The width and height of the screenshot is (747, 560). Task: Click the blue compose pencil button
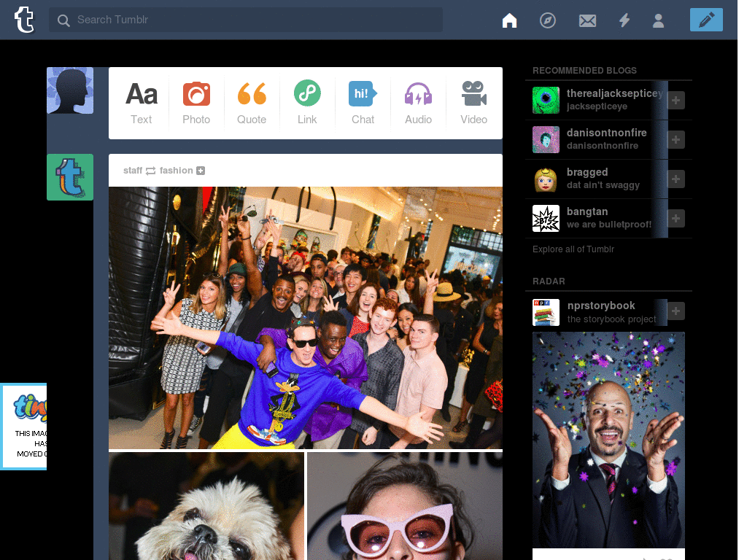click(706, 20)
